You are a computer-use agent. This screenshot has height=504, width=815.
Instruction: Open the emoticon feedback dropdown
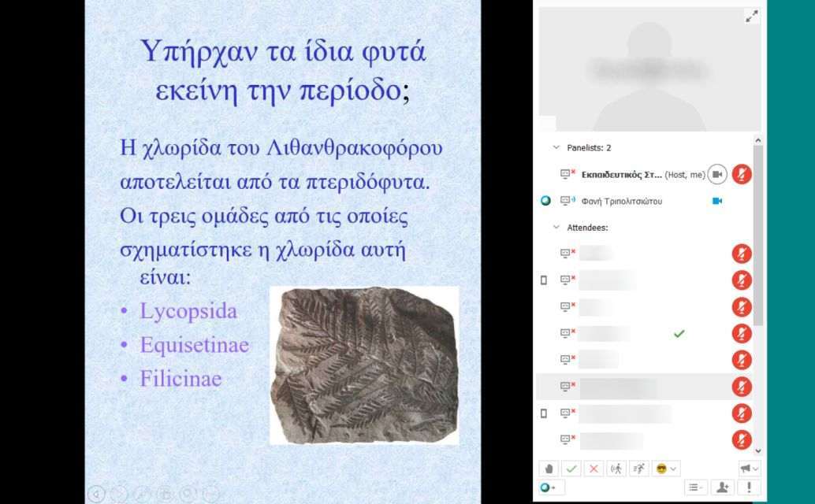[x=666, y=469]
